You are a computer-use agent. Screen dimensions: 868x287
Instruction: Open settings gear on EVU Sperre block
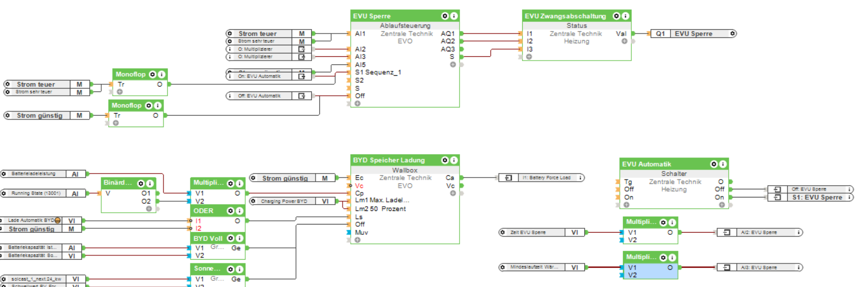point(445,16)
